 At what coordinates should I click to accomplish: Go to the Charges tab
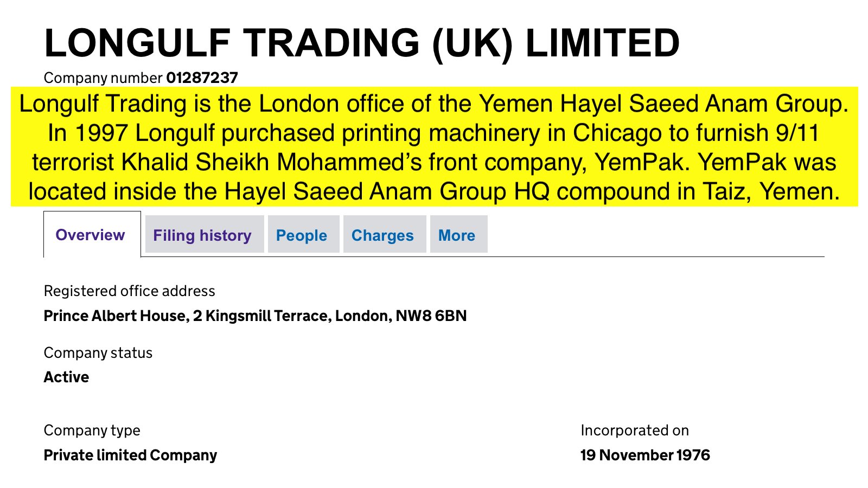(x=382, y=235)
